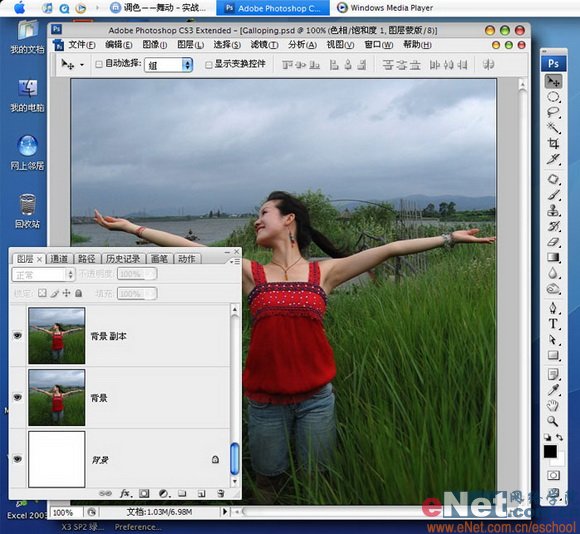Hide the 背景 副本 layer eye
Viewport: 580px width, 534px height.
click(x=17, y=335)
